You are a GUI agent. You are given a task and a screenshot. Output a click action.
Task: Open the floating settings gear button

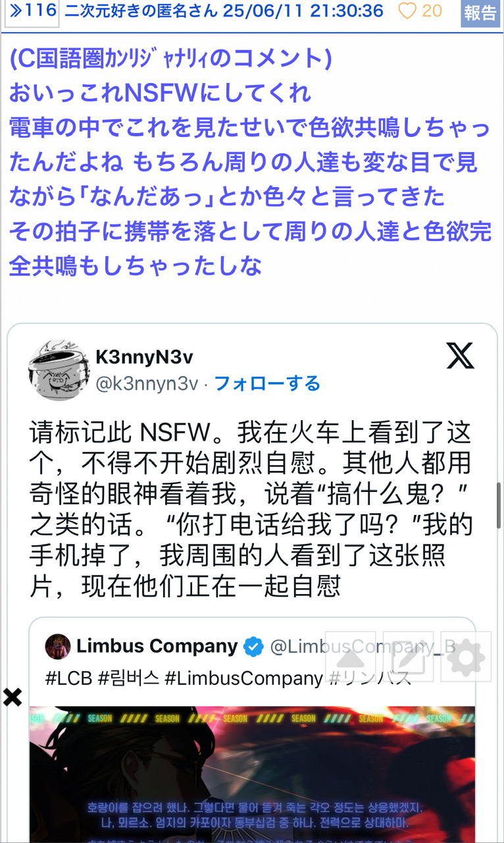pos(466,656)
